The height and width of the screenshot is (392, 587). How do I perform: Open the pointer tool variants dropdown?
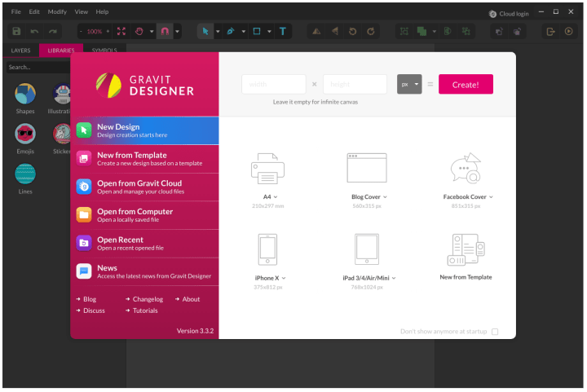[x=218, y=32]
